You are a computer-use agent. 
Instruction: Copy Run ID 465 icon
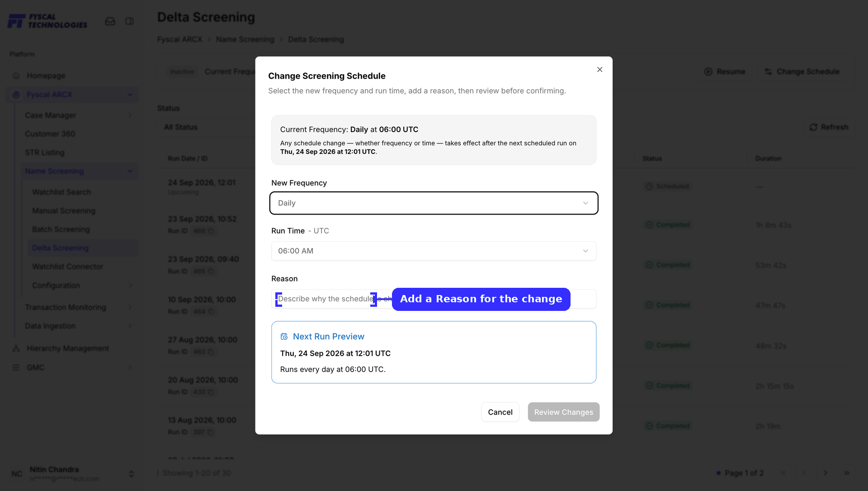click(211, 272)
